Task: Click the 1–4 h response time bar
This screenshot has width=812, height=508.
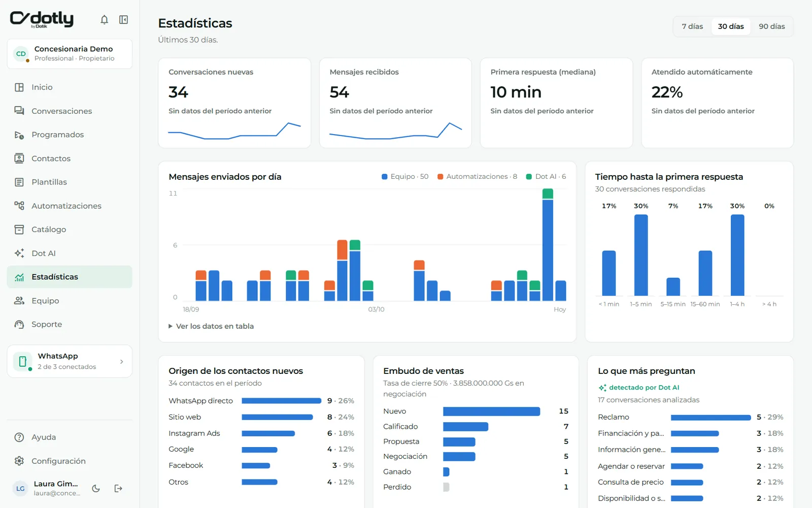Action: 737,255
